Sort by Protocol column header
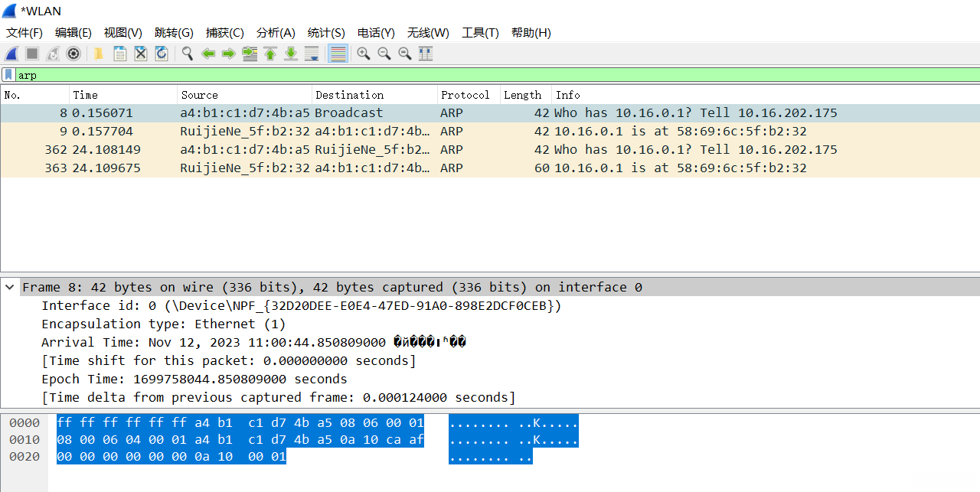 tap(469, 95)
